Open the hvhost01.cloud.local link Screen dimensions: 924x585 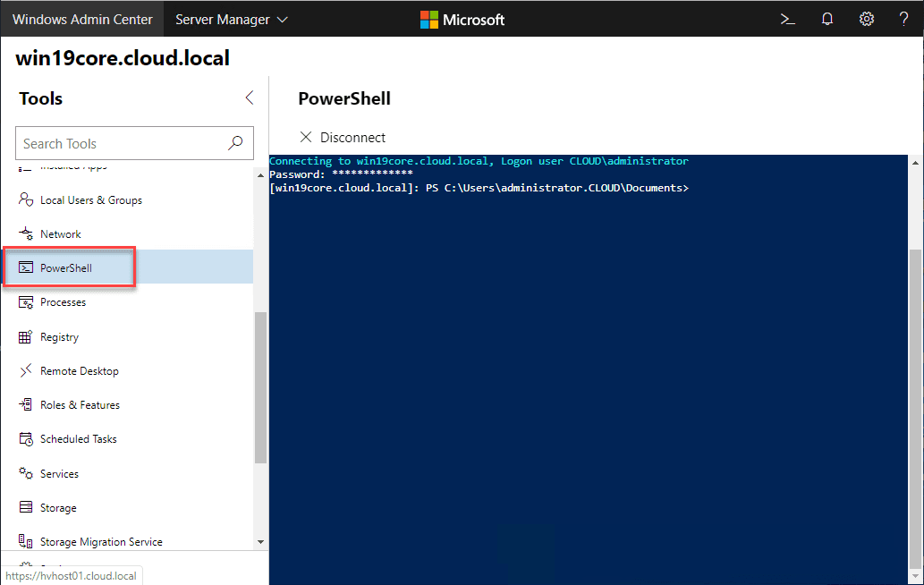(x=72, y=575)
